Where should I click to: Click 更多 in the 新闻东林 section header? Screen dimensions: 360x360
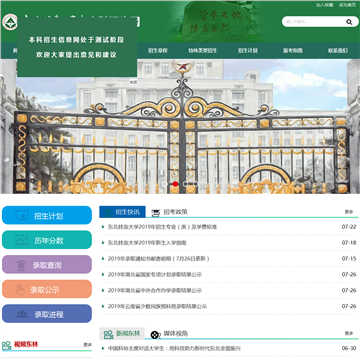coord(349,333)
